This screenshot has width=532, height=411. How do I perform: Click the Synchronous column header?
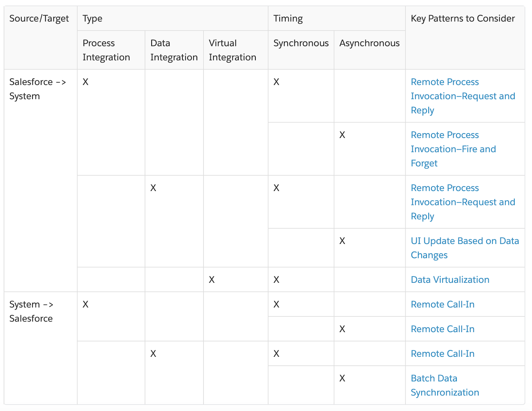301,43
